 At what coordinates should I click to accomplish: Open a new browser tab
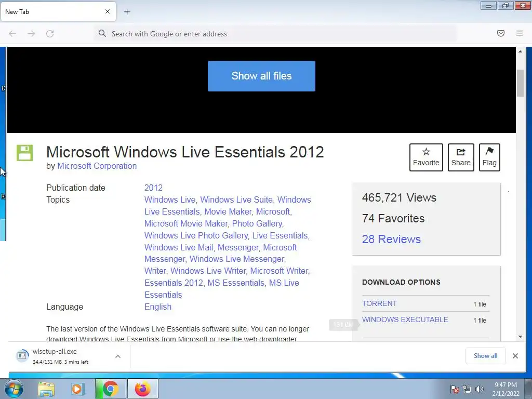click(x=127, y=12)
